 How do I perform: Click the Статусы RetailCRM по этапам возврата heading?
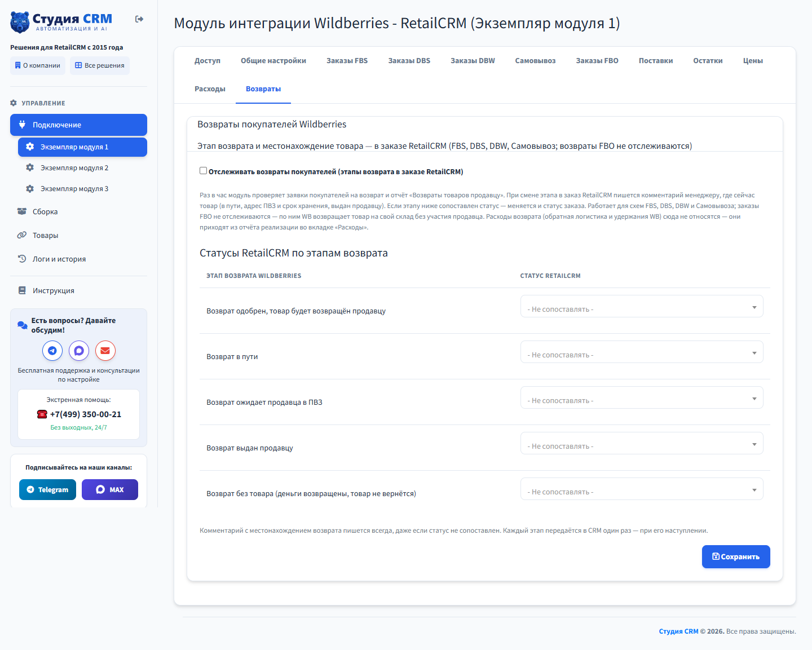294,253
